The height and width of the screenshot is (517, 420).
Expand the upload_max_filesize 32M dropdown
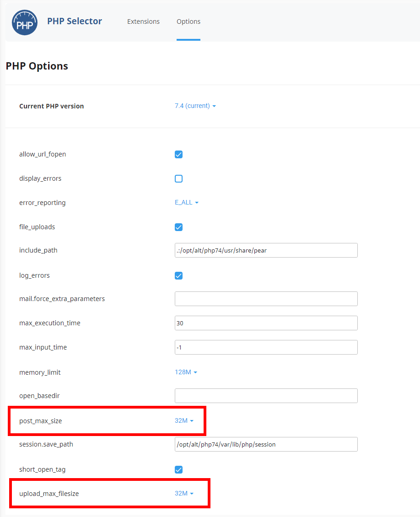[185, 493]
